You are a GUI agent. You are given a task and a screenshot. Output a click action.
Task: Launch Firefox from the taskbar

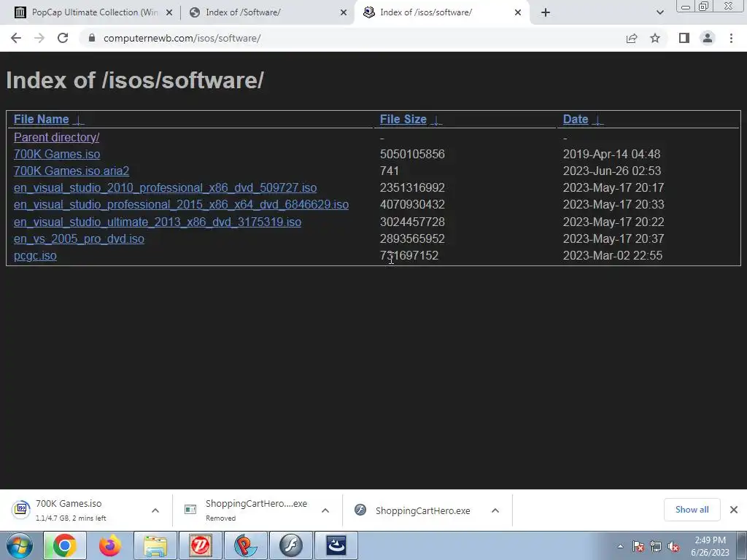(109, 545)
